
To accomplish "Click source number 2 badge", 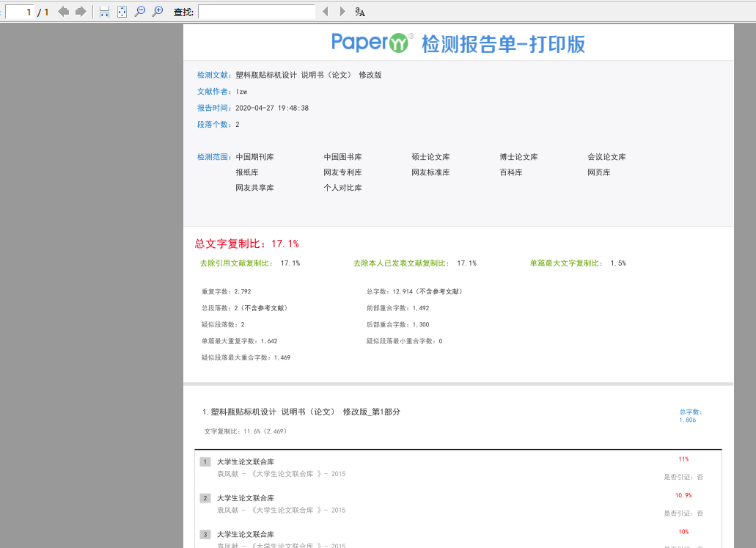I will pos(205,498).
